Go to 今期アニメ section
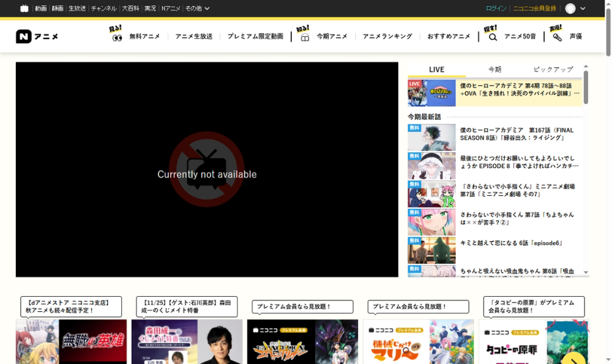 tap(332, 36)
